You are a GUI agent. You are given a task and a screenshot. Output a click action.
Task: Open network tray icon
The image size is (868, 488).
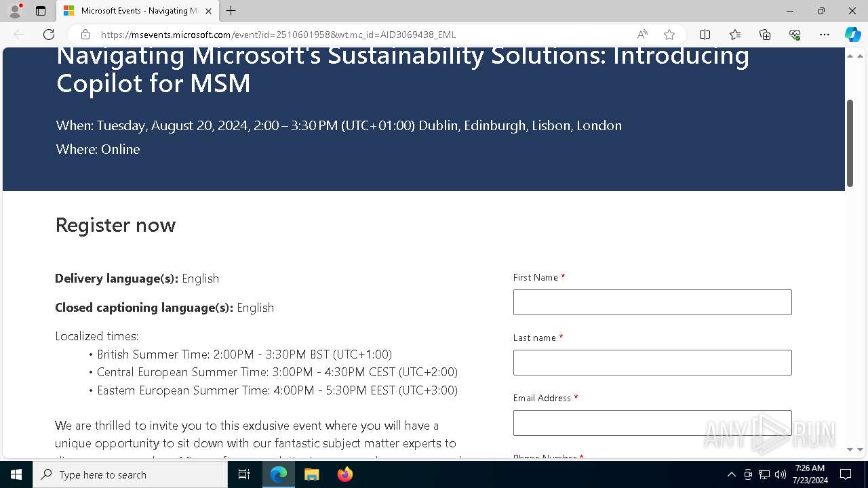764,474
